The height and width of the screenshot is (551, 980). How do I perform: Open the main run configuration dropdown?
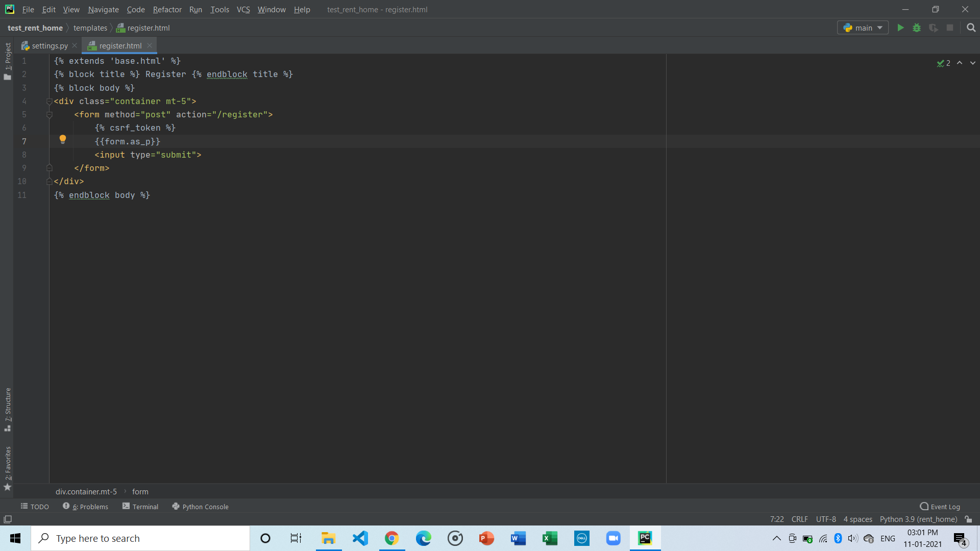click(x=863, y=28)
